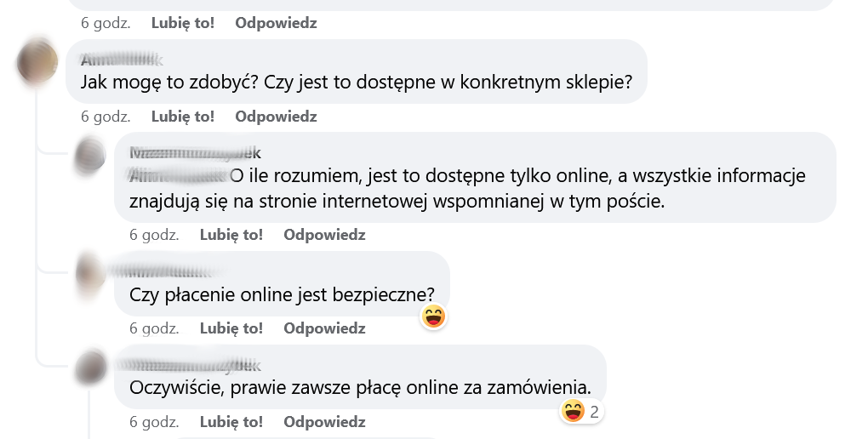Click laughing emoji reaction on payment safety question
The height and width of the screenshot is (439, 868).
pos(433,316)
